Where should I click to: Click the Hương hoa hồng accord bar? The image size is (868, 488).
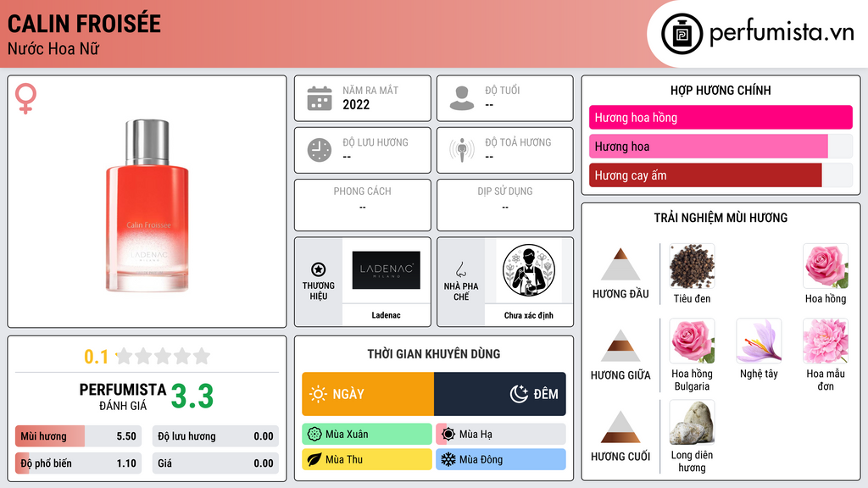721,117
